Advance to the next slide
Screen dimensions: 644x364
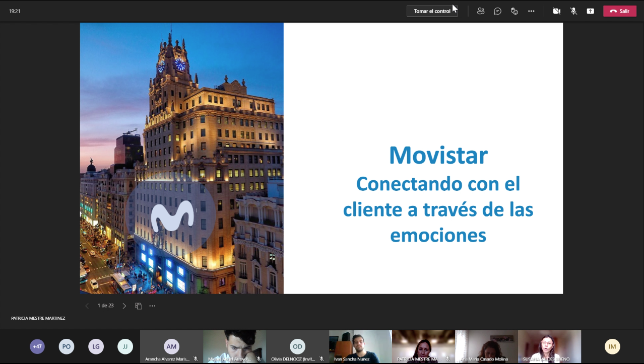pos(124,306)
